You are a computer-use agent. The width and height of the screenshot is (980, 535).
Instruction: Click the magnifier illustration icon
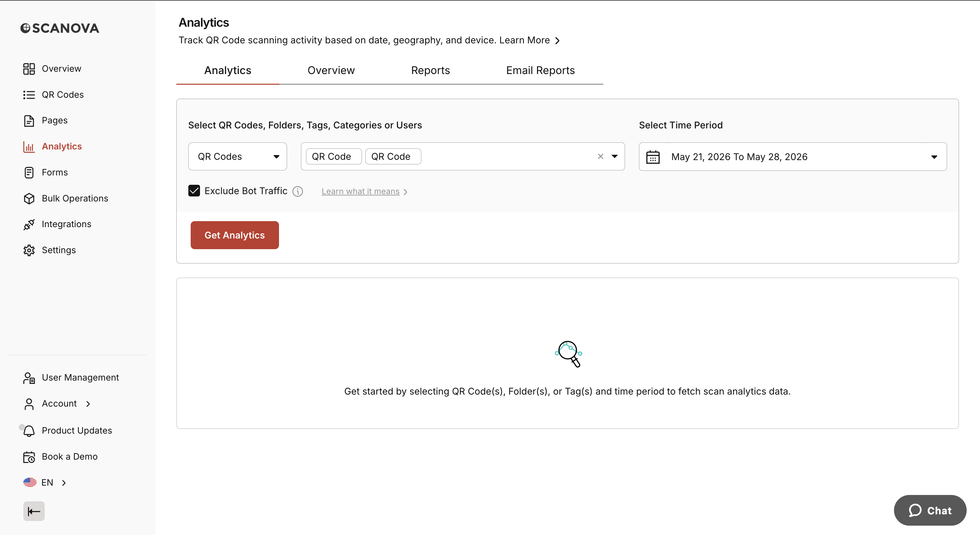568,354
